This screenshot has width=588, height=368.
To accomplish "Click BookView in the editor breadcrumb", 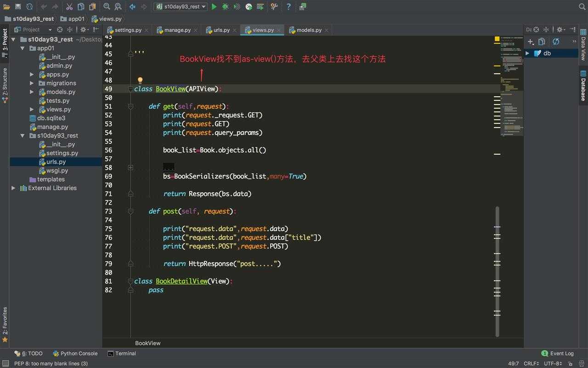I will 148,343.
